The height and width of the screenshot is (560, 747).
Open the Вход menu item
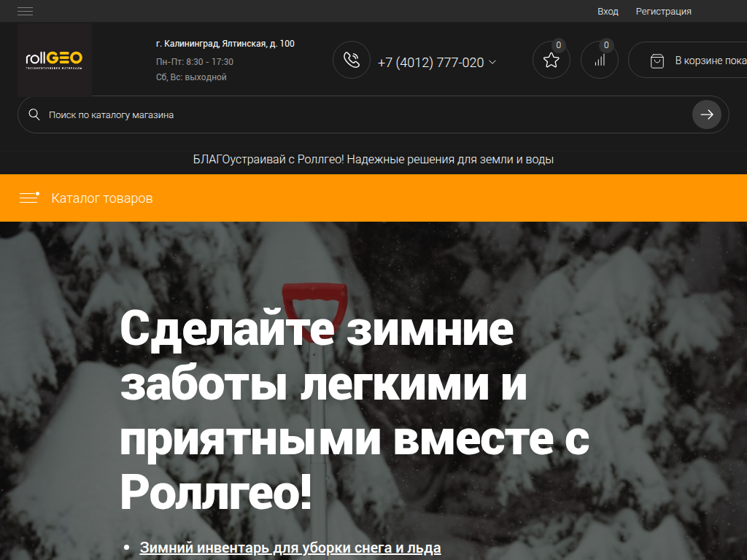pos(608,11)
